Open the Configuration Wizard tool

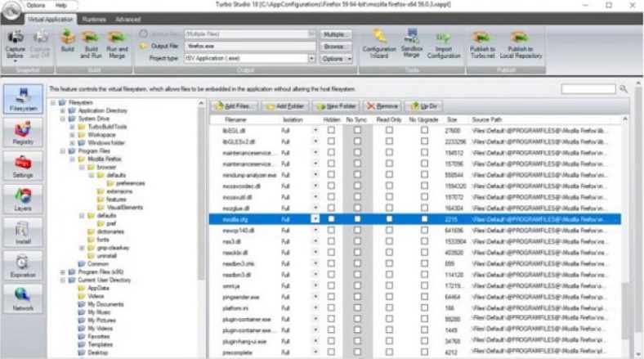(x=379, y=45)
